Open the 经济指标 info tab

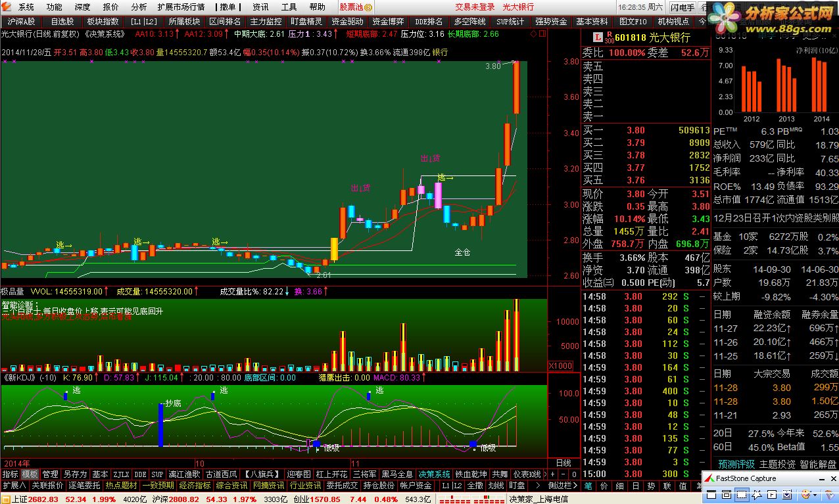[195, 486]
